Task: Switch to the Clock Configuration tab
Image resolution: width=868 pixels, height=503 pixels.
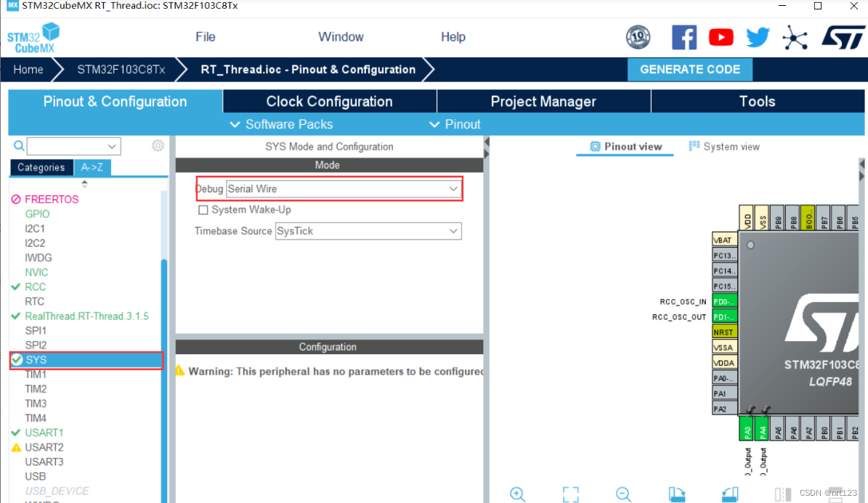Action: coord(329,102)
